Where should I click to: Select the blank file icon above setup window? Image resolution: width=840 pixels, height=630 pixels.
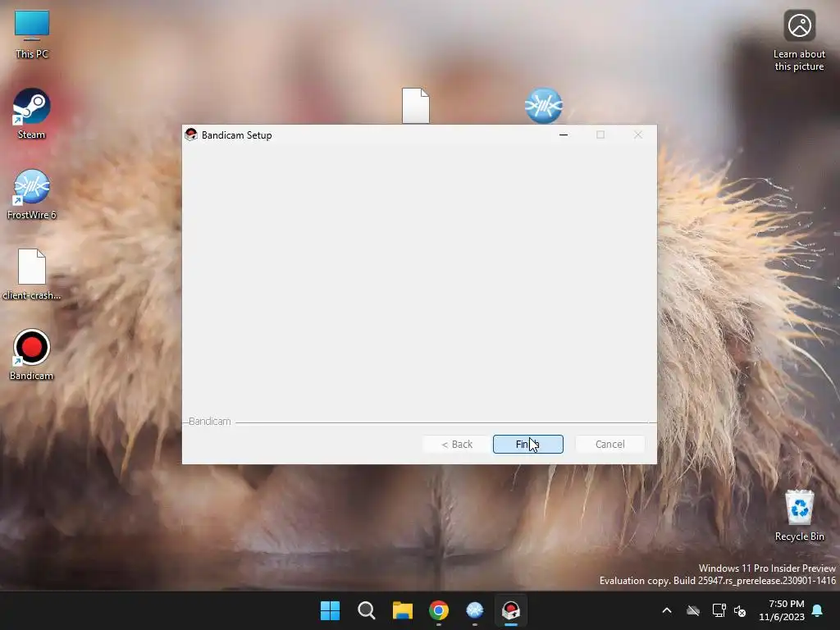(x=416, y=106)
